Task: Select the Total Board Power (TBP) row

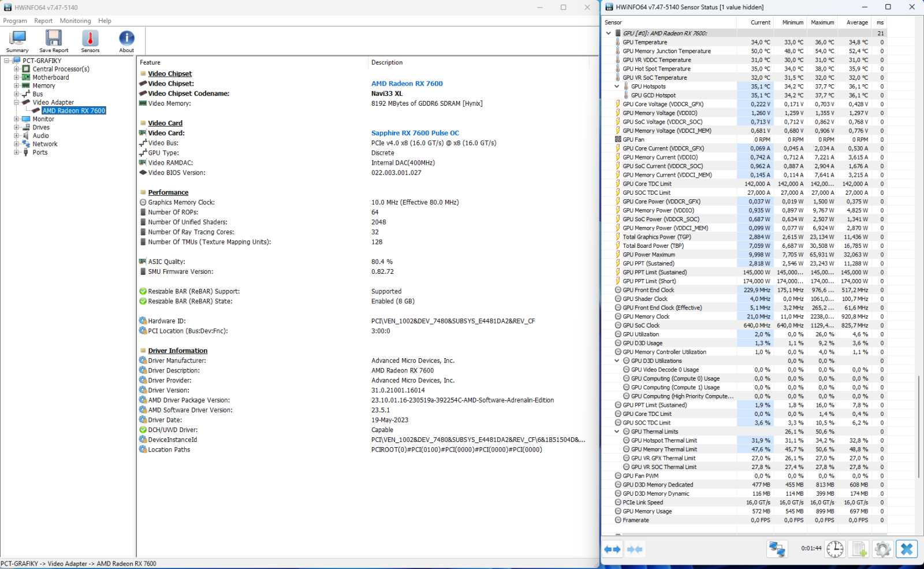Action: point(744,246)
